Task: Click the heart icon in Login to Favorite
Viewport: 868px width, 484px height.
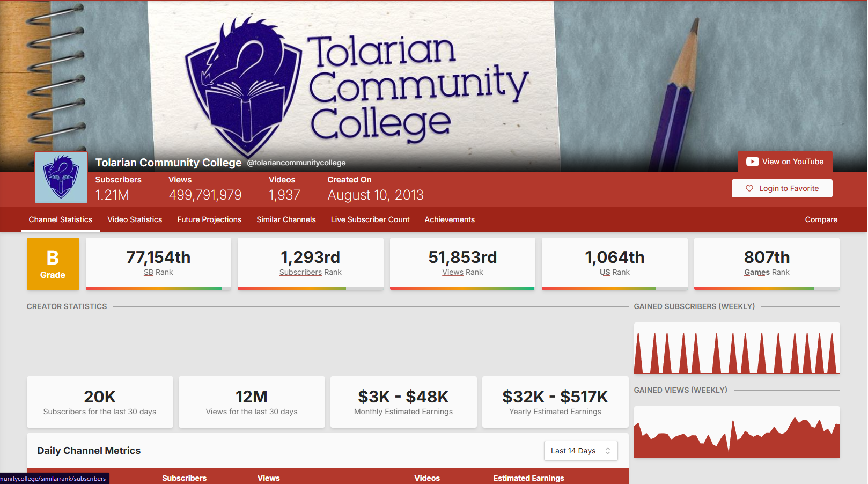Action: pyautogui.click(x=749, y=188)
